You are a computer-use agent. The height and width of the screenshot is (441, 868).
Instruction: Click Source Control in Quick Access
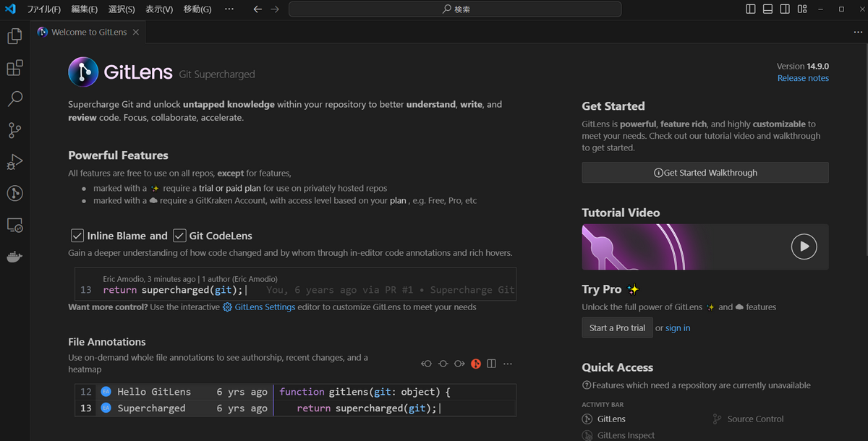pyautogui.click(x=755, y=419)
